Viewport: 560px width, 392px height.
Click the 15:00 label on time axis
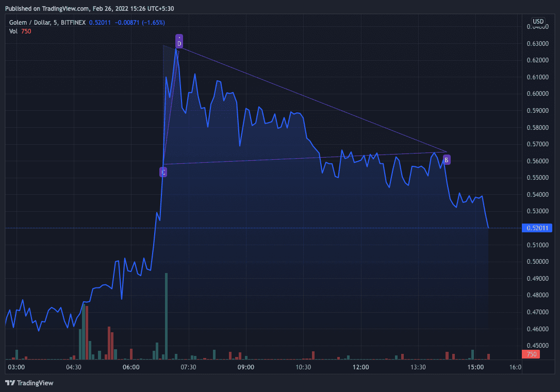pos(475,367)
